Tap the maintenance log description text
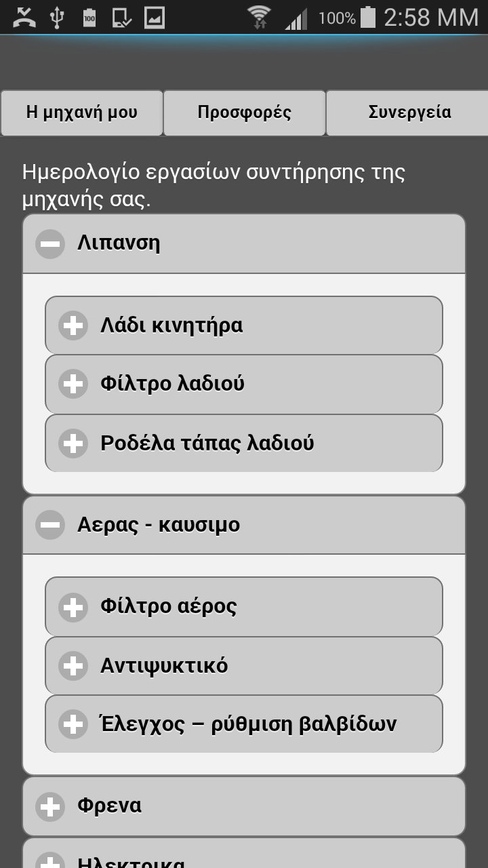Image resolution: width=488 pixels, height=868 pixels. point(213,185)
